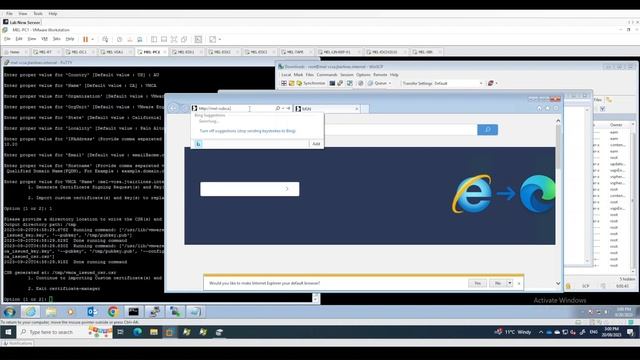The width and height of the screenshot is (640, 360).
Task: Click No on default browser prompt
Action: click(x=498, y=283)
